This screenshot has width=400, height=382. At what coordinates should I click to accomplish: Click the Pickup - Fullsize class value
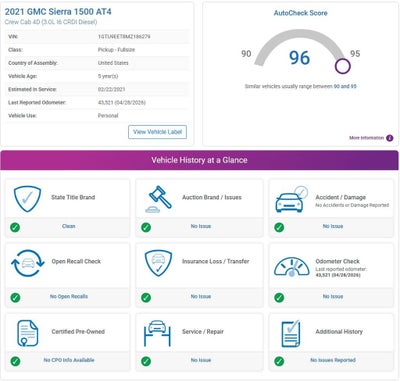pos(116,50)
